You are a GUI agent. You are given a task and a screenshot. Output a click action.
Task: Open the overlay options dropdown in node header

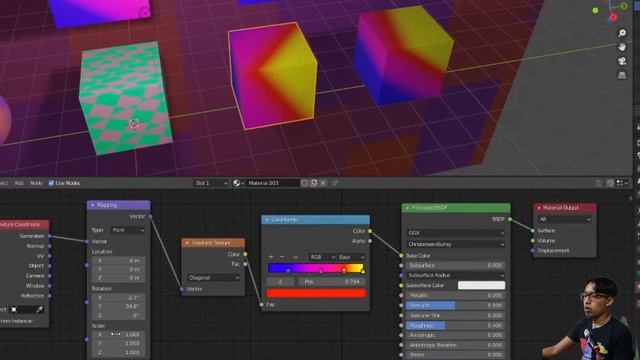click(x=622, y=183)
